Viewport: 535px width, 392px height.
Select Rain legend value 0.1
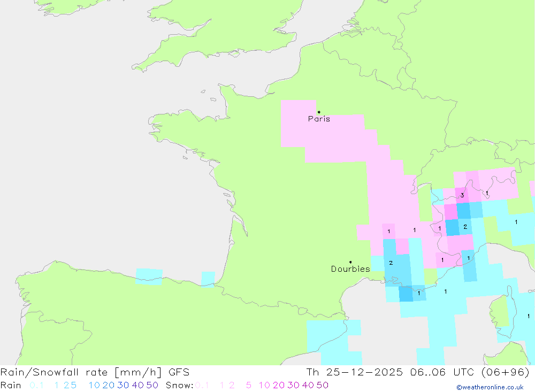(36, 385)
